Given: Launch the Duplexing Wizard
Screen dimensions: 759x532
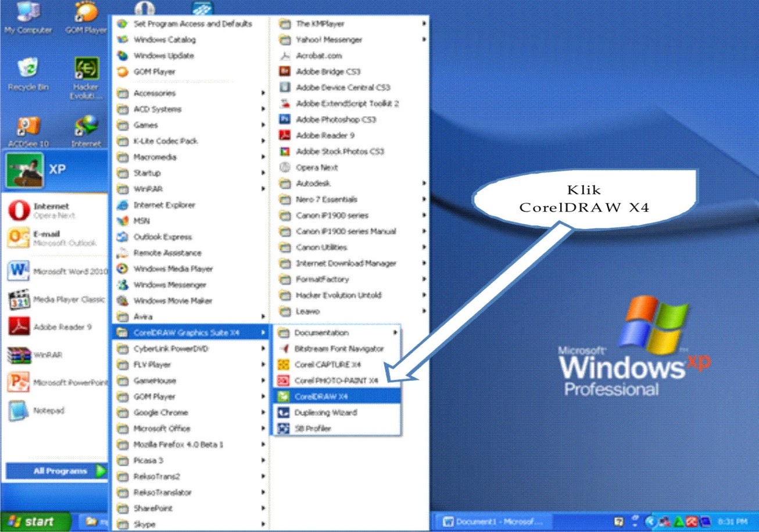Looking at the screenshot, I should [337, 412].
